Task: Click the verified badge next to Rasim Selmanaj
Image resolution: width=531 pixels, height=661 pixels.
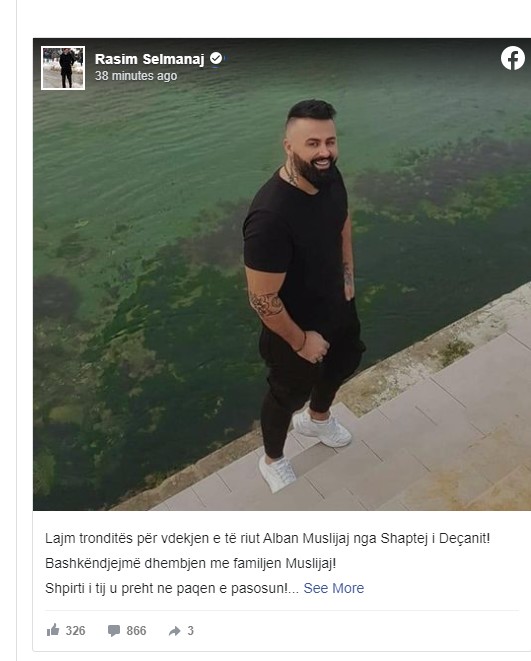Action: coord(216,59)
